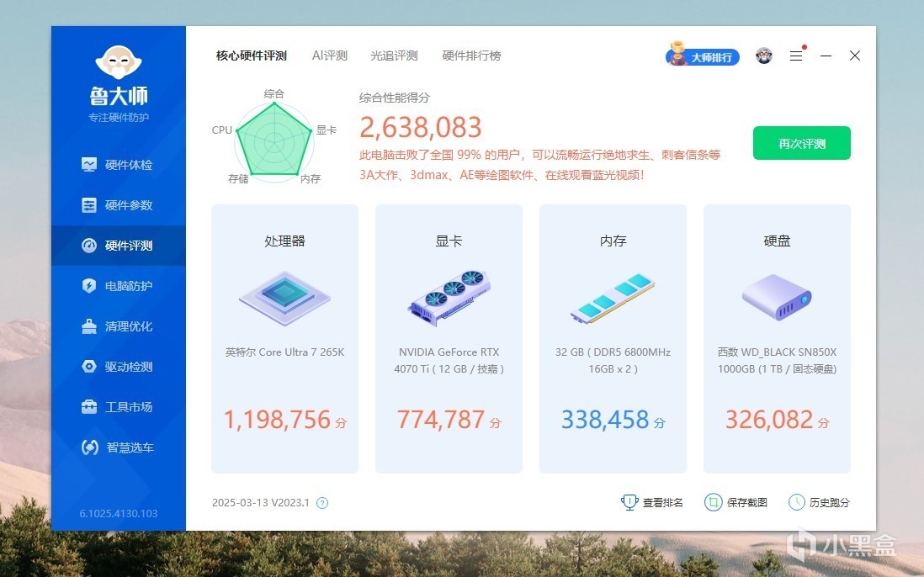Click the performance radar chart
Image resolution: width=924 pixels, height=577 pixels.
[273, 140]
